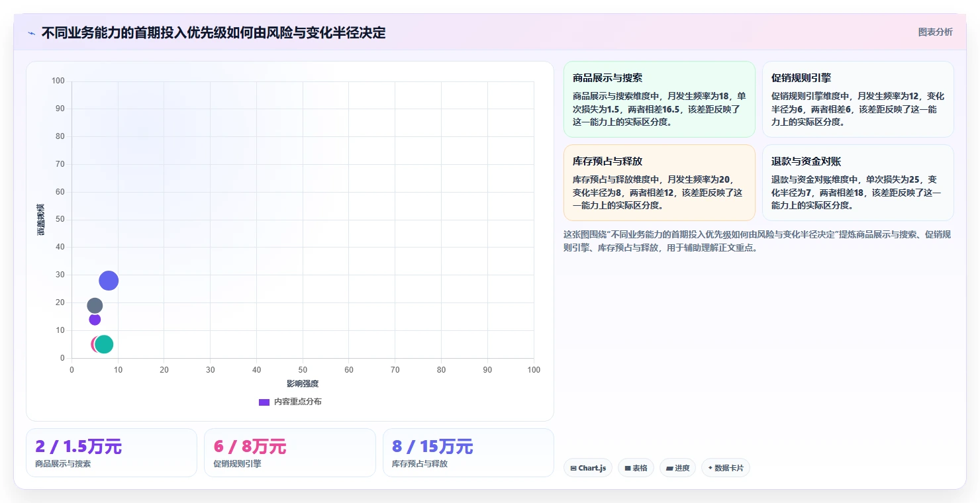
Task: Click the summary paragraph starting 这张图围绕
Action: (757, 241)
